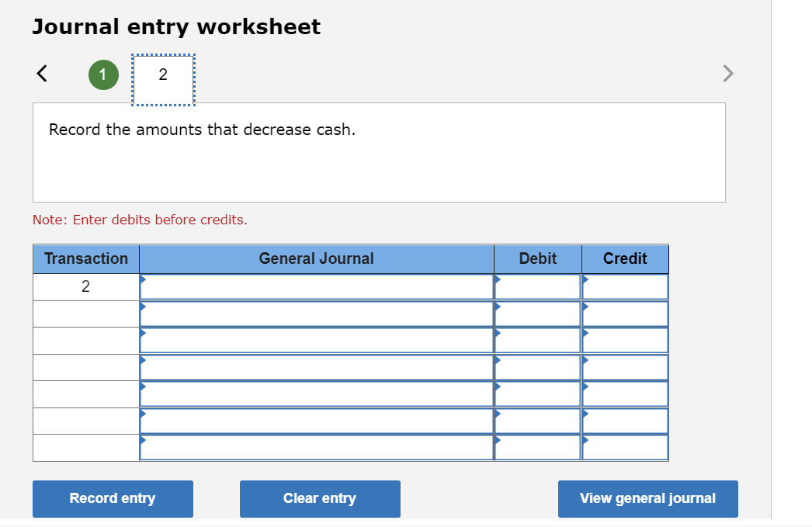Click second row Credit amount field
The height and width of the screenshot is (527, 812).
coord(625,314)
